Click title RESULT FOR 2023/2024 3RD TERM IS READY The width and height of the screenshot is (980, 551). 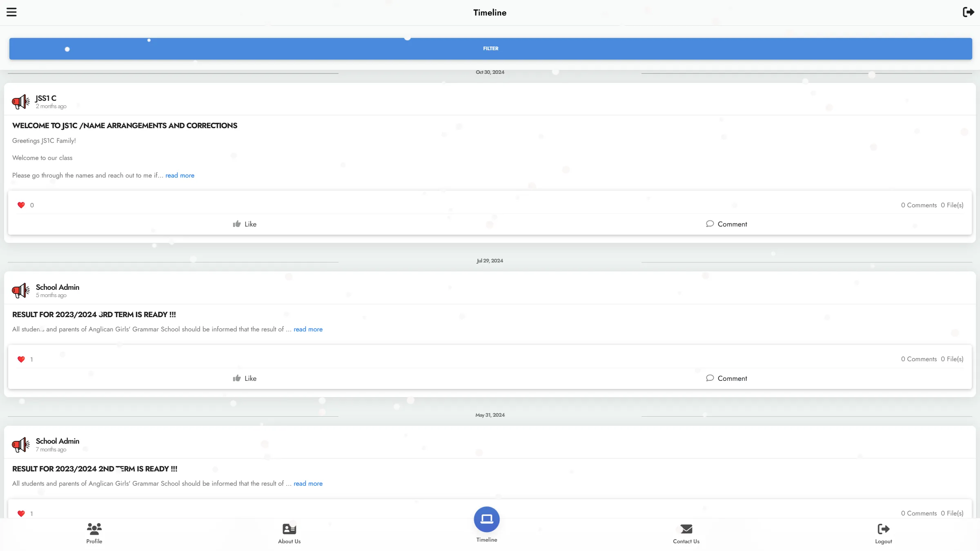coord(94,315)
